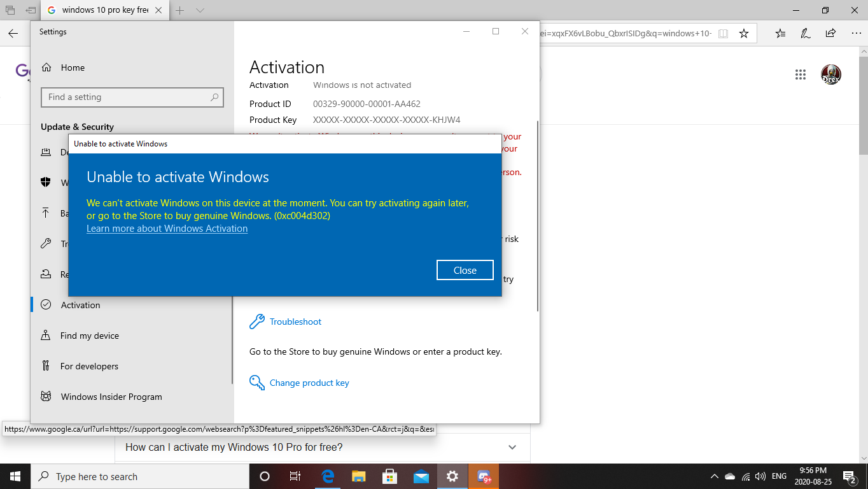Click the OneDrive cloud tray icon
The image size is (868, 489).
pos(730,476)
